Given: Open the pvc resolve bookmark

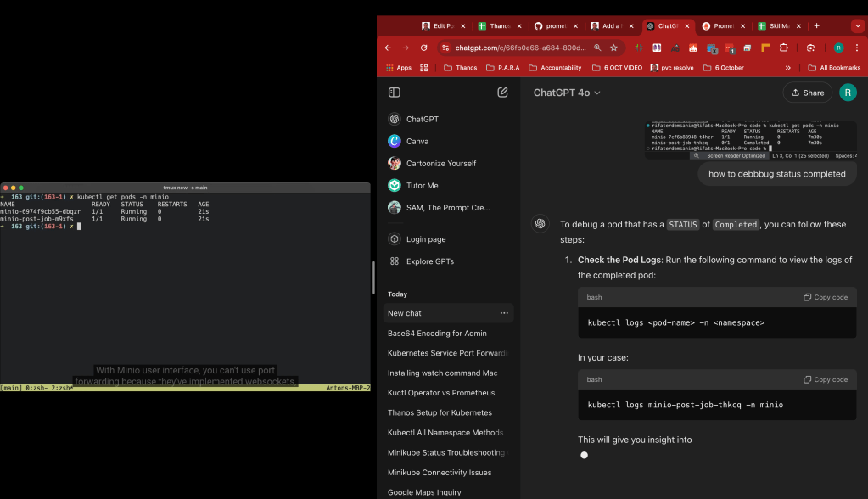Looking at the screenshot, I should (x=672, y=68).
